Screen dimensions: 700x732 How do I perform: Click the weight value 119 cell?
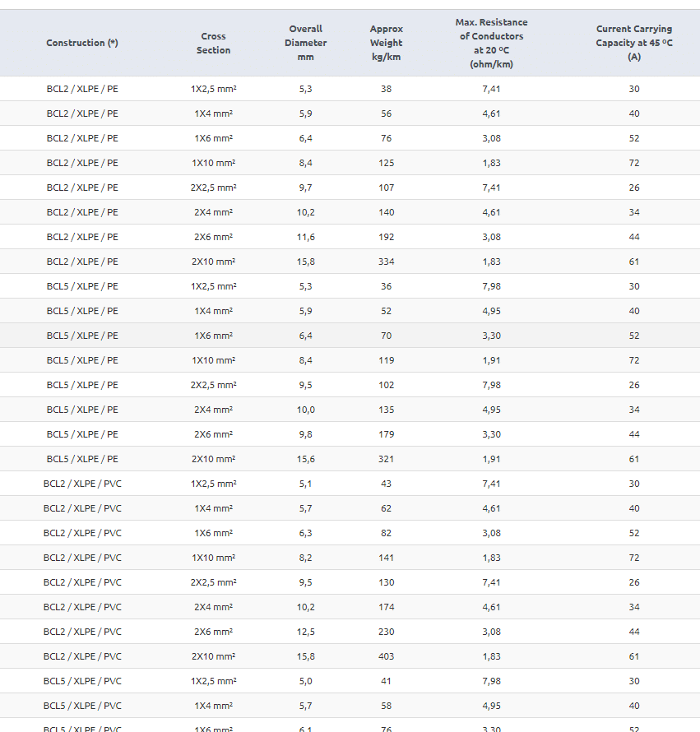pos(386,360)
